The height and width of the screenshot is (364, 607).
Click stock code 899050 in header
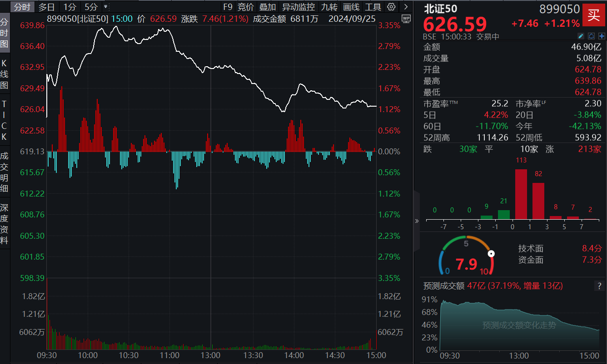[560, 9]
